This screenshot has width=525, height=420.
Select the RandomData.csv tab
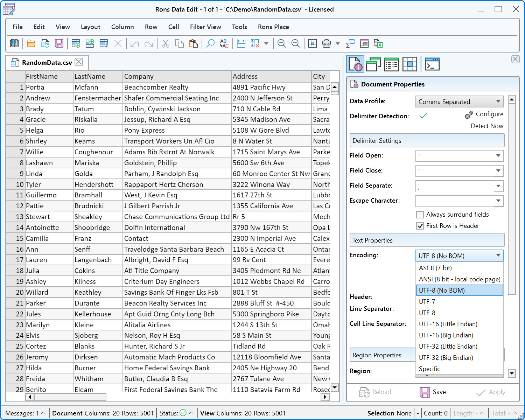tap(47, 62)
